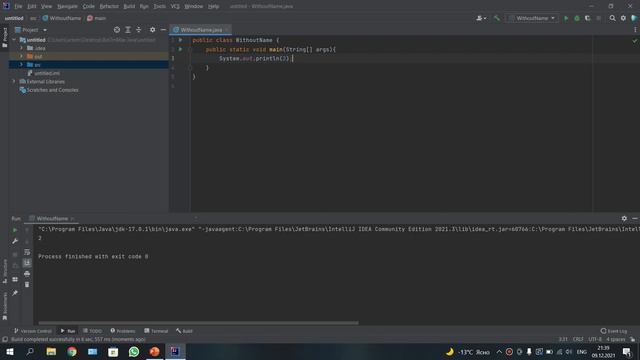Screen dimensions: 640x360
Task: Build project with the hammer icon
Action: 497,18
